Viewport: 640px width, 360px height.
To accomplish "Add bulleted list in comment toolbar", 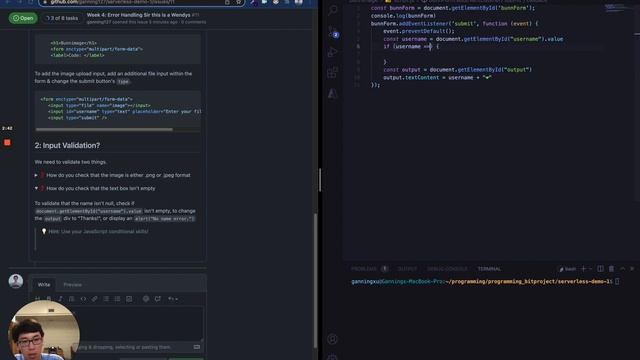I will [x=106, y=299].
